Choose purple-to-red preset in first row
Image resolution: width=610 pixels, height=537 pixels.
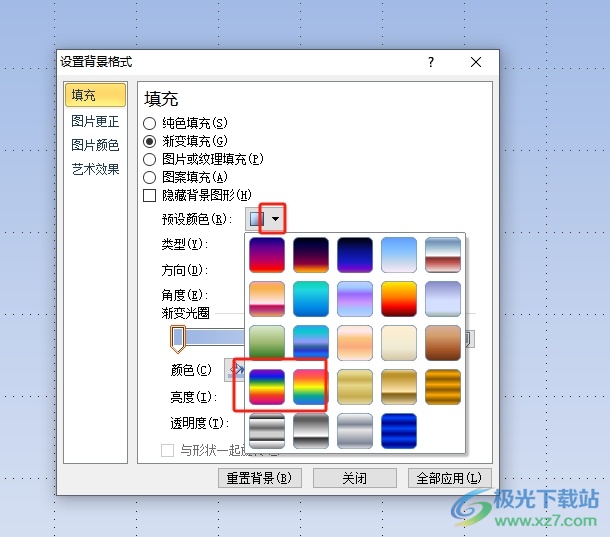267,255
